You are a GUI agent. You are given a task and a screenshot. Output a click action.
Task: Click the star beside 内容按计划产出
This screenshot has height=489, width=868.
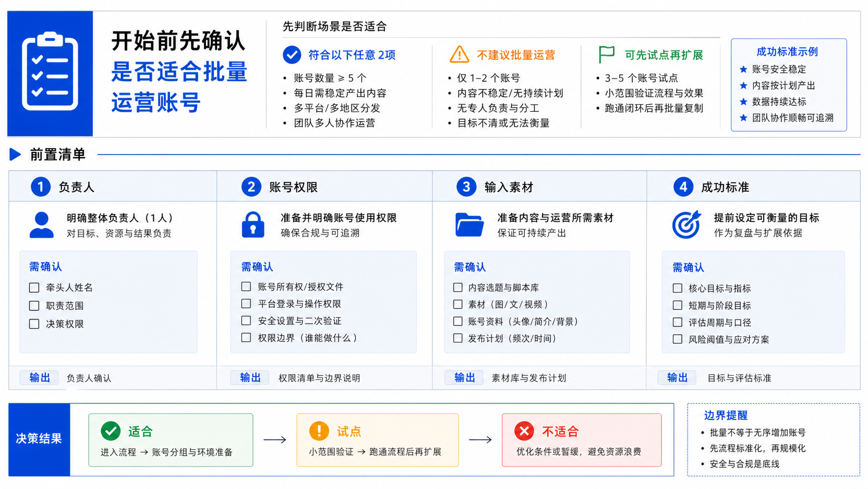(x=743, y=85)
